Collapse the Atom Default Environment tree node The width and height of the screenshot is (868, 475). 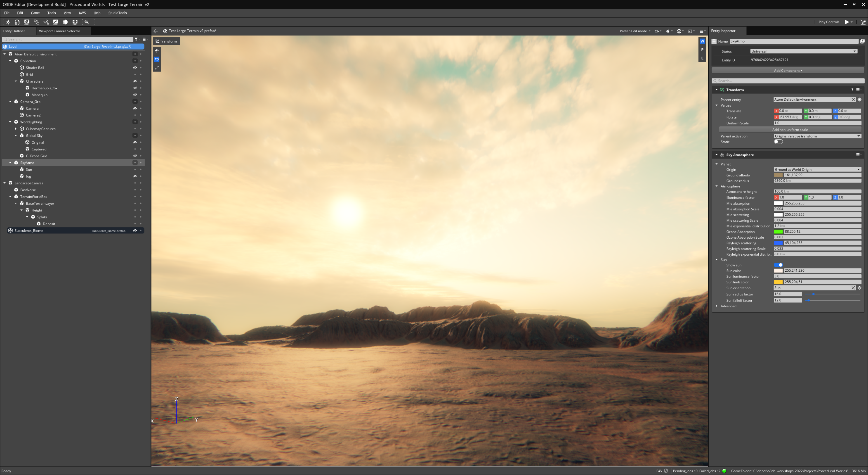point(5,54)
